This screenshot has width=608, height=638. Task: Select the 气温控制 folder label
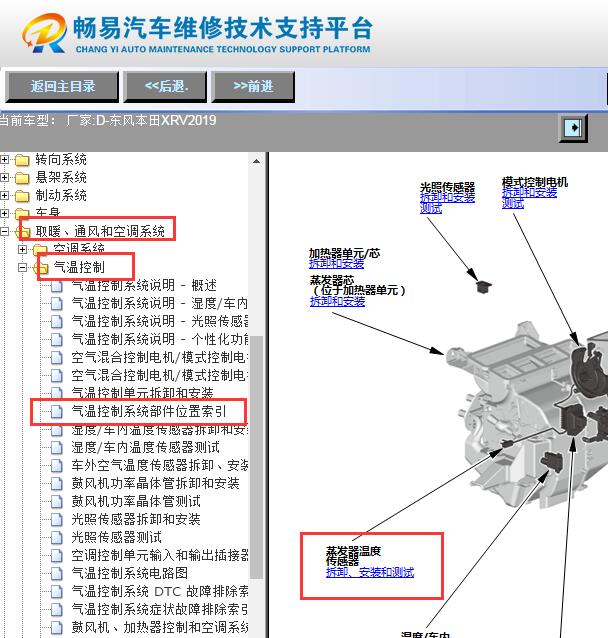click(x=79, y=267)
